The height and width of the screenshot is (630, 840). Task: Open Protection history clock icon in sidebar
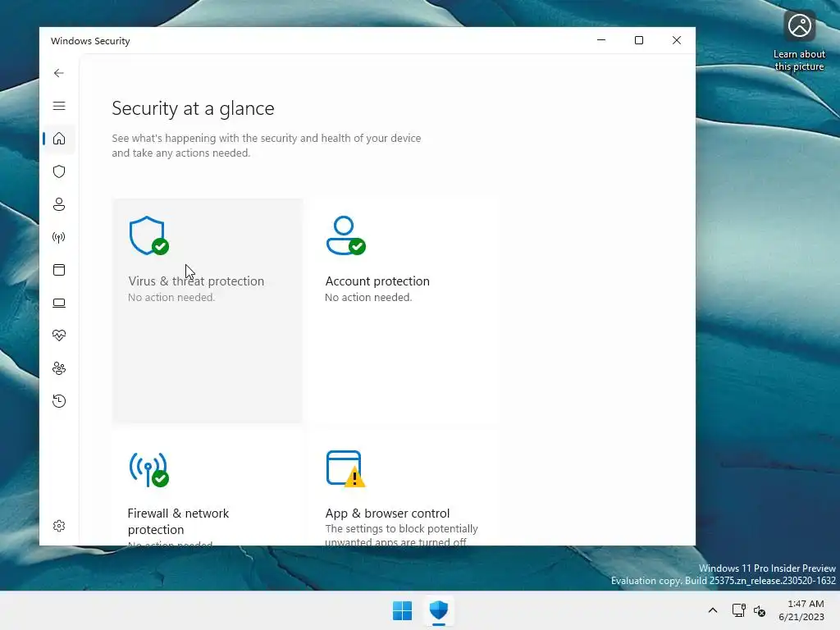pyautogui.click(x=59, y=401)
